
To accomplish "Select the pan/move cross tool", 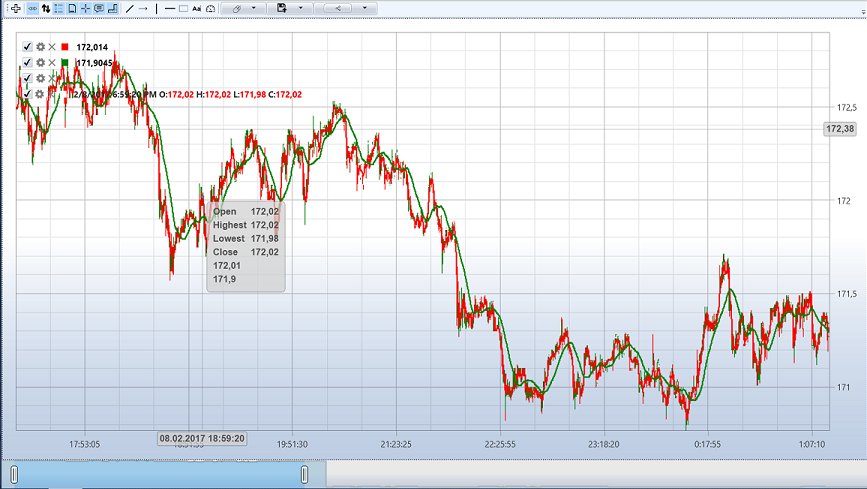I will point(16,8).
